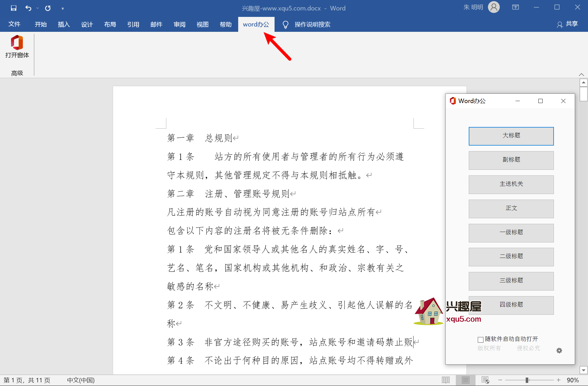Viewport: 588px width, 386px height.
Task: Click page count 第1页,共11页 in status bar
Action: click(27, 380)
